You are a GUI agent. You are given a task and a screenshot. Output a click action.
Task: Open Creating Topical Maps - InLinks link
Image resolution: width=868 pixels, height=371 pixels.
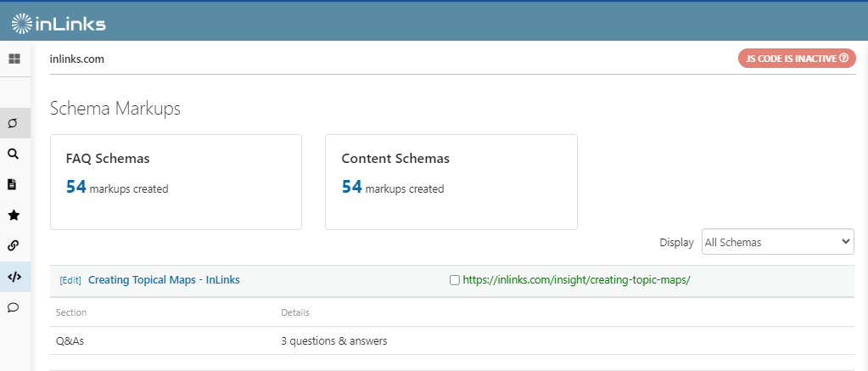[x=164, y=280]
